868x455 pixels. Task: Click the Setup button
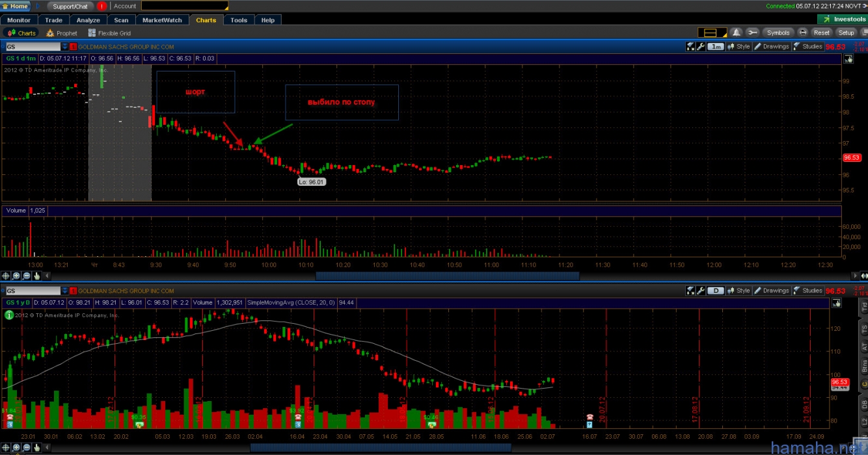pyautogui.click(x=846, y=32)
